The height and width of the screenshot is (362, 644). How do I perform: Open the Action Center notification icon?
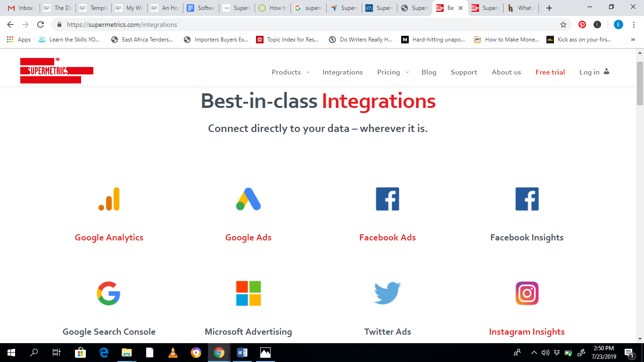pyautogui.click(x=629, y=353)
